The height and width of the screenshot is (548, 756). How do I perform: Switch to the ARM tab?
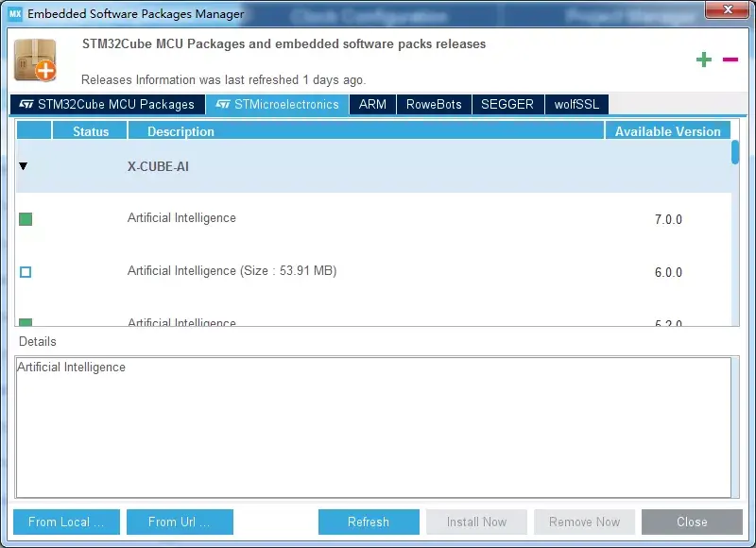click(372, 104)
